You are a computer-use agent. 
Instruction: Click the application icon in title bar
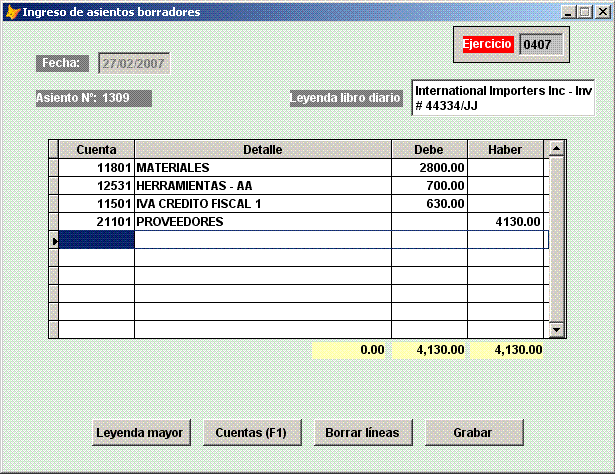tap(11, 12)
